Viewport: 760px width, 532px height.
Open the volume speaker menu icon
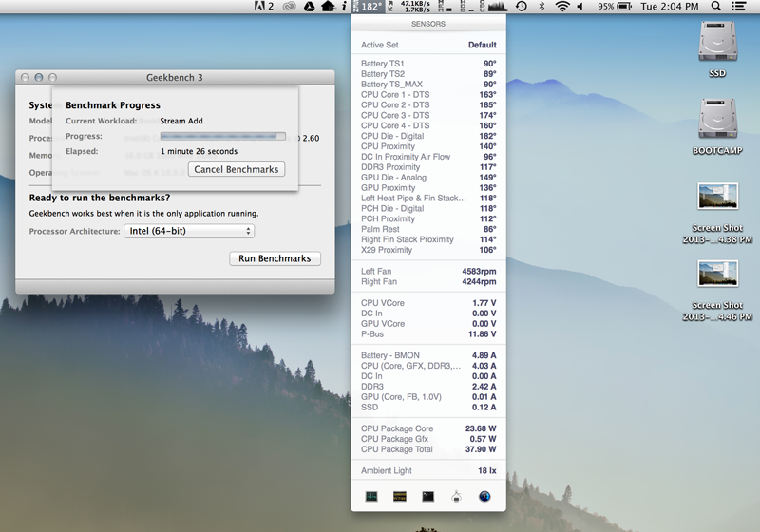580,7
